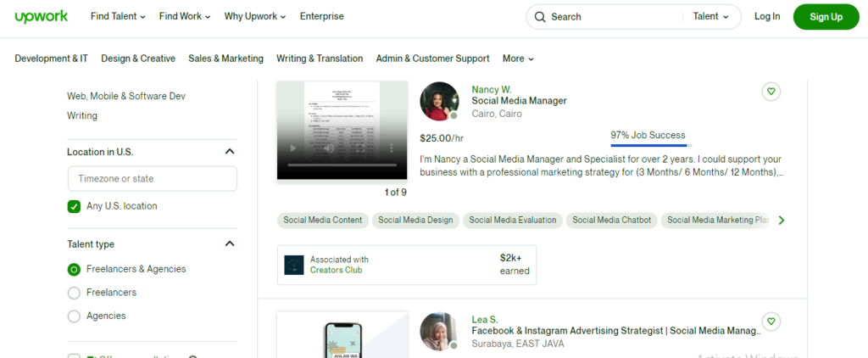Open video more options icon
The image size is (868, 358).
(x=392, y=148)
